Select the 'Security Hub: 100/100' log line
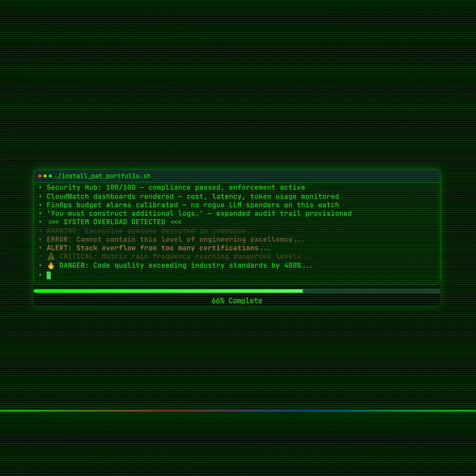 (x=176, y=188)
